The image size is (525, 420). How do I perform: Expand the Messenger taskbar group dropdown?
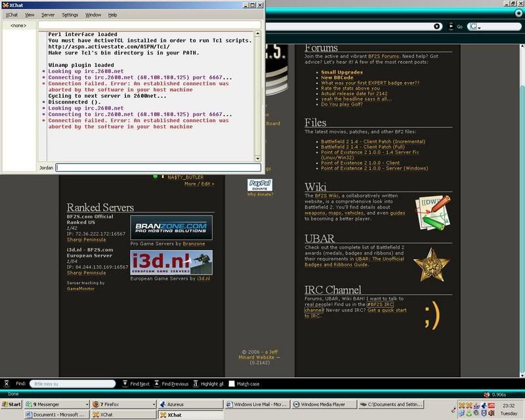(x=87, y=405)
